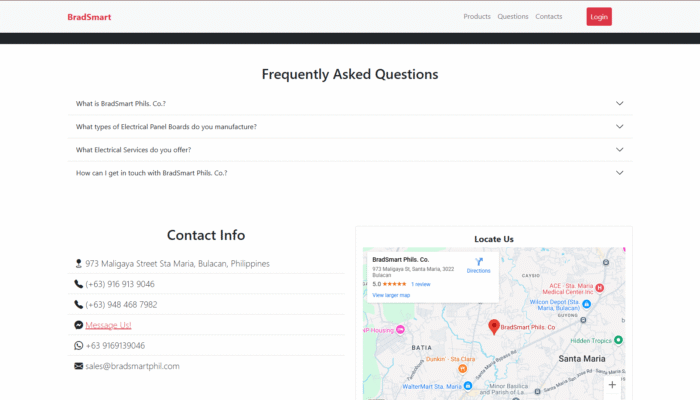Viewport: 700px width, 400px height.
Task: Click BradSmart Phils. Co. title on map card
Action: (400, 259)
